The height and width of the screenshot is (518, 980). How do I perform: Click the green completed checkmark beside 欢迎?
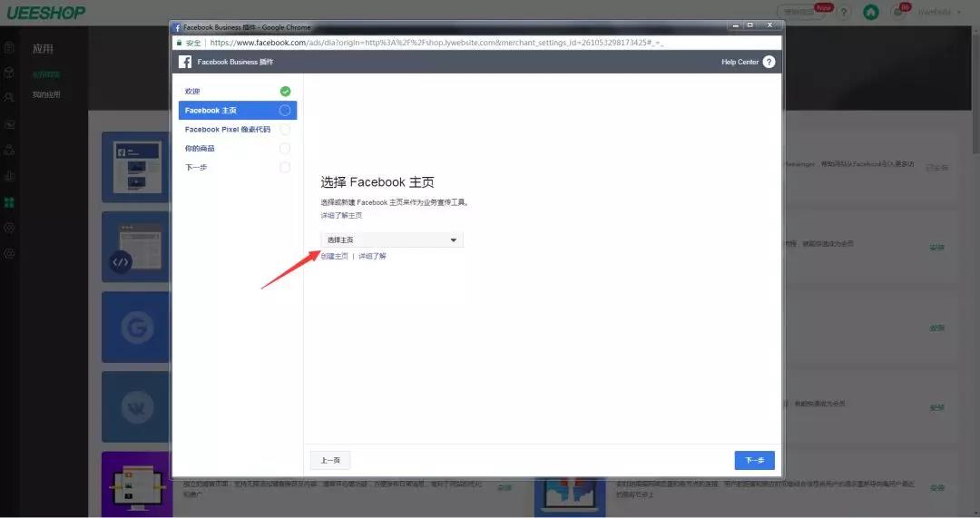pos(285,92)
